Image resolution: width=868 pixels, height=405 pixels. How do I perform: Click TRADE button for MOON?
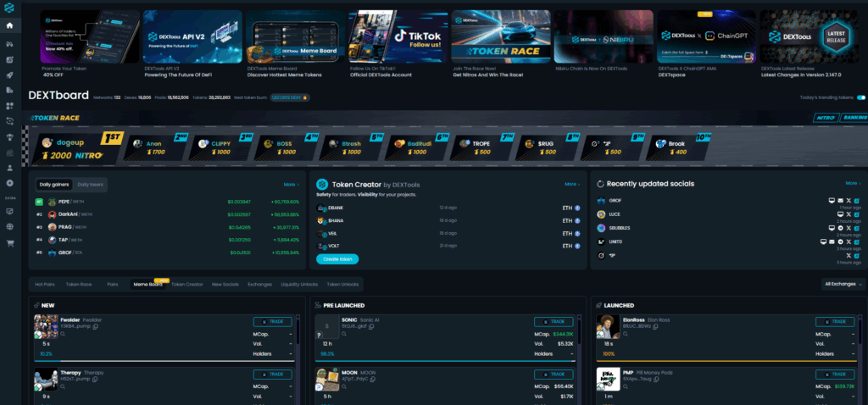point(554,374)
